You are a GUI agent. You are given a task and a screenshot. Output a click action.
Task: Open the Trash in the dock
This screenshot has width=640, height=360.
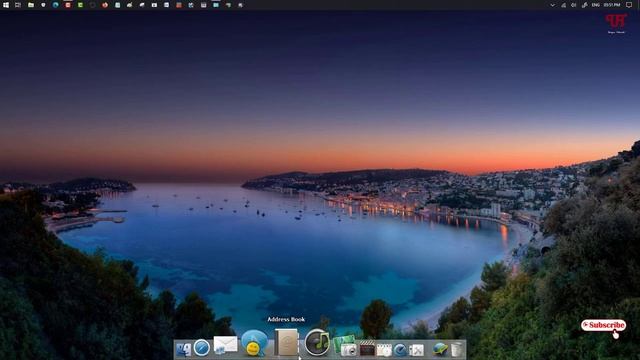pyautogui.click(x=456, y=349)
